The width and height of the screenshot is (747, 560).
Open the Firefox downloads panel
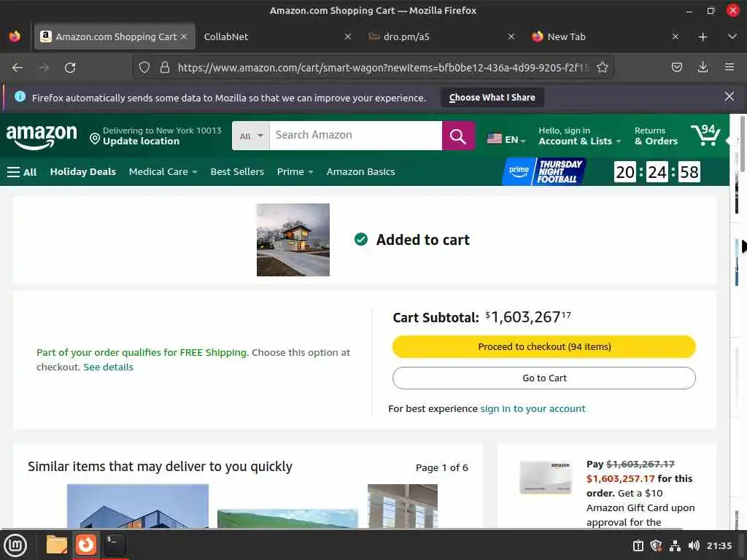(x=703, y=68)
